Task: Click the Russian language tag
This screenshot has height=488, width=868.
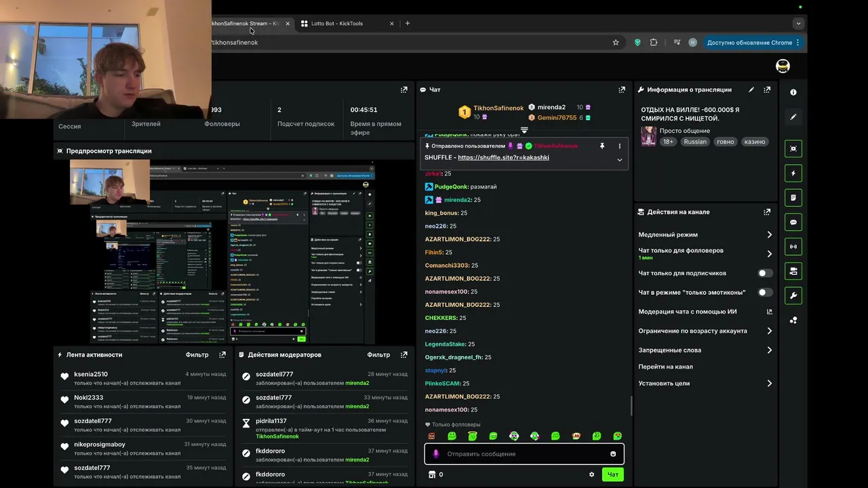Action: pos(695,142)
